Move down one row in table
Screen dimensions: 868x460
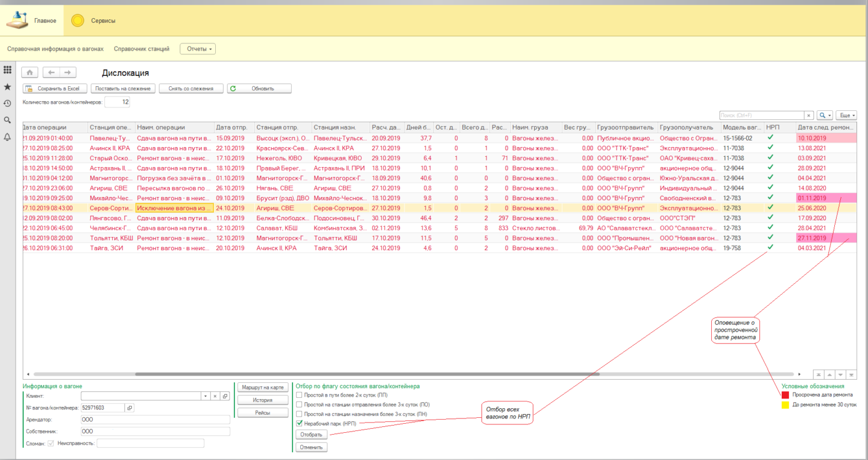840,374
